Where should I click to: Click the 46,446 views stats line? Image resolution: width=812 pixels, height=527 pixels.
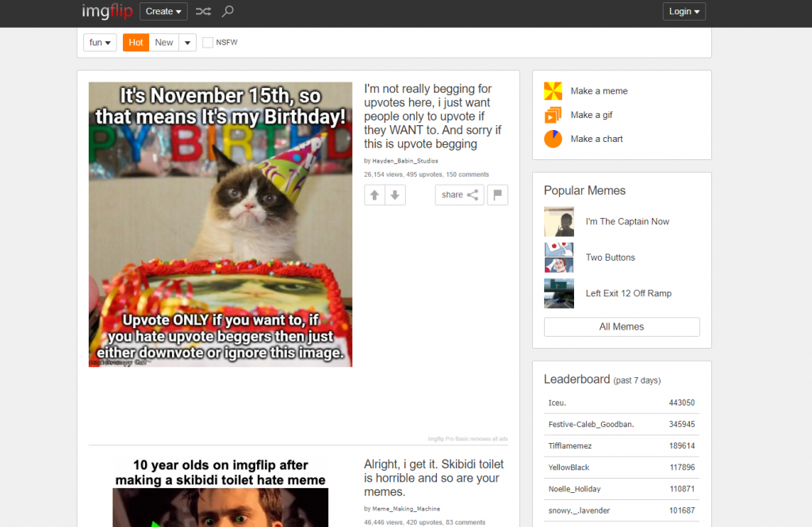425,522
